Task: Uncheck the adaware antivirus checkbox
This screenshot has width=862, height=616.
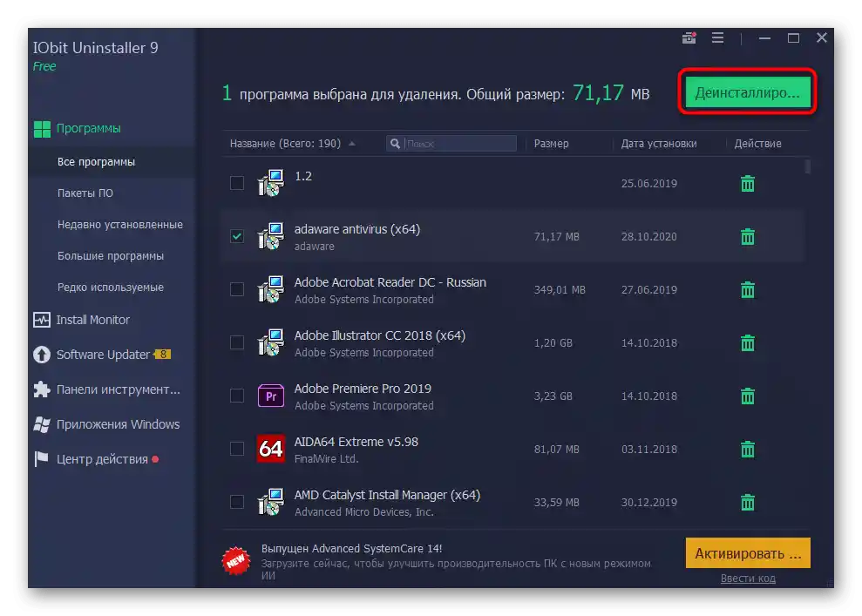Action: click(x=237, y=236)
